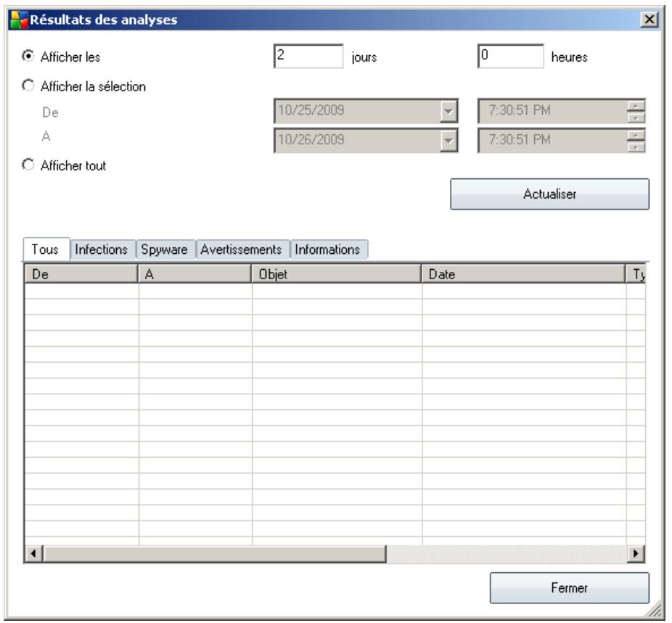This screenshot has width=672, height=623.
Task: Sort by the Objet column header
Action: pyautogui.click(x=337, y=274)
